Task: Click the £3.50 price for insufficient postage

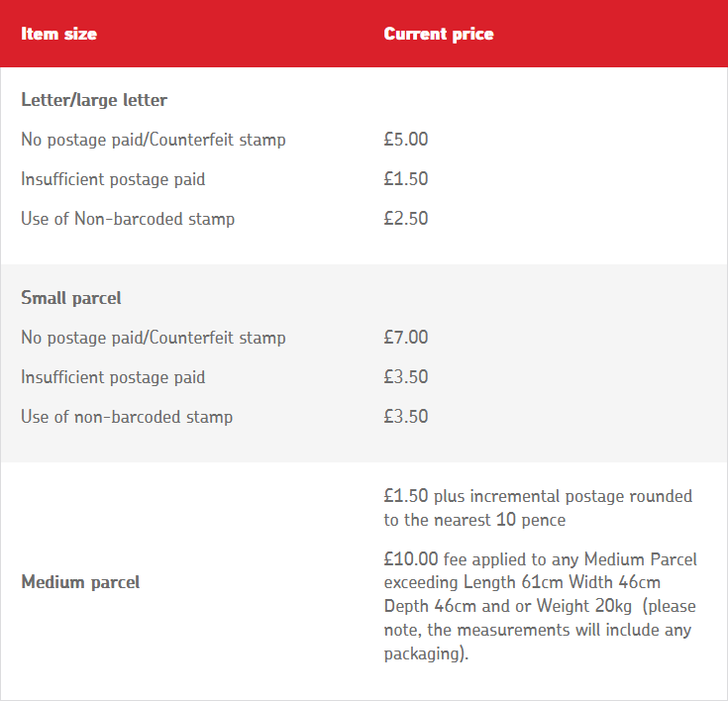Action: pos(406,377)
